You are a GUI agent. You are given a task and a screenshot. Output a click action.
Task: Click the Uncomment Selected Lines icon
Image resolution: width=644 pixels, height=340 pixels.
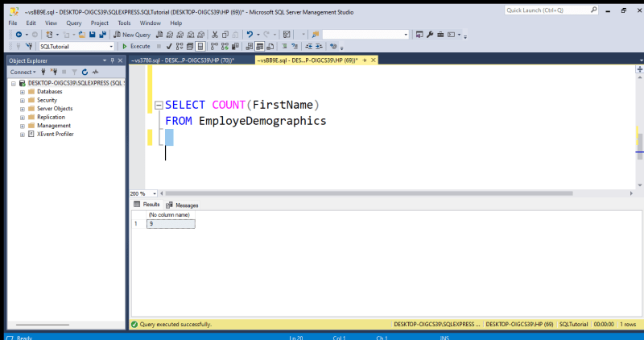(295, 47)
